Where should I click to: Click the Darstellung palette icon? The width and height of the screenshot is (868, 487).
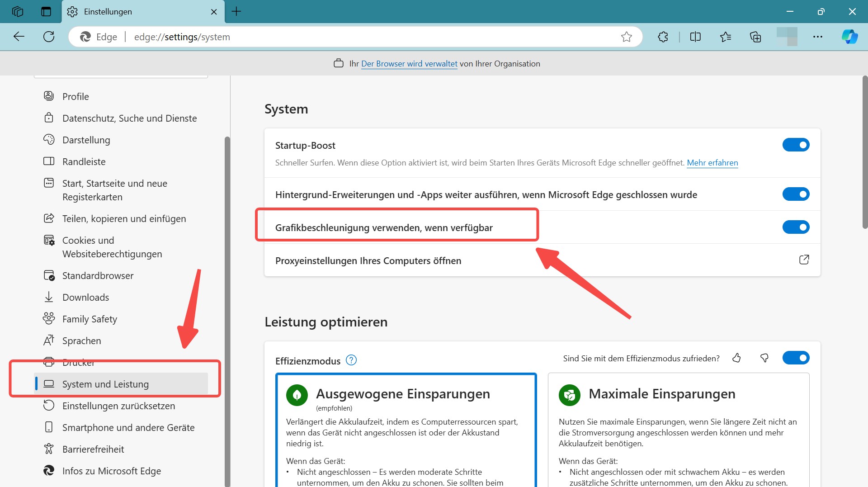(x=49, y=139)
